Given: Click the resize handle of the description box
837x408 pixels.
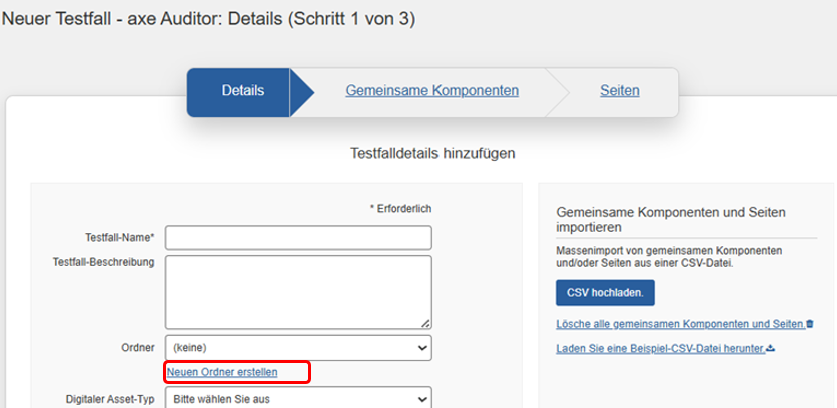Looking at the screenshot, I should tap(425, 323).
